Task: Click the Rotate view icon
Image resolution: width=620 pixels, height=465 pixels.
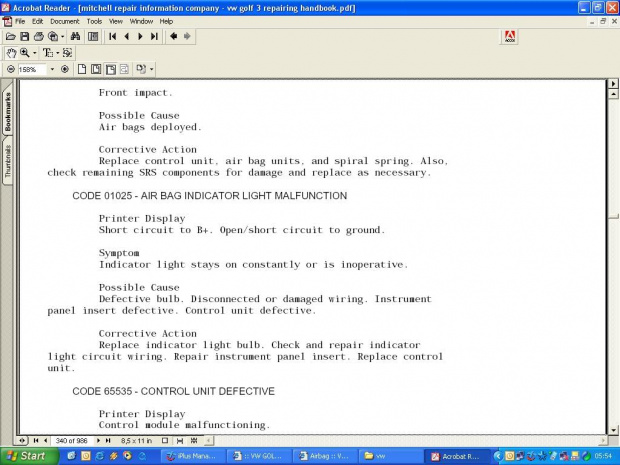Action: tap(141, 69)
